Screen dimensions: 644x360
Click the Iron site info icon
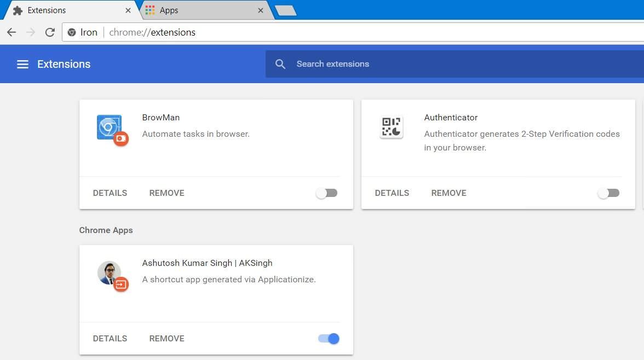[71, 32]
